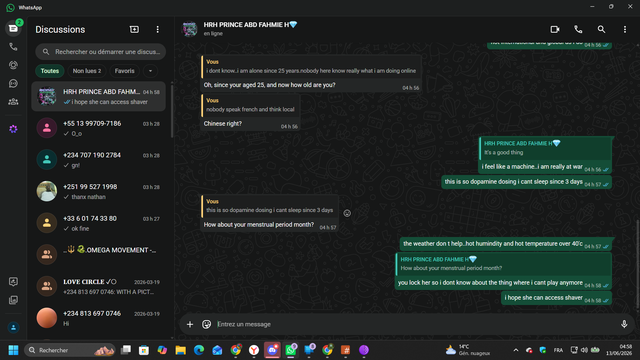Select the Non lues 2 filter

coord(87,71)
